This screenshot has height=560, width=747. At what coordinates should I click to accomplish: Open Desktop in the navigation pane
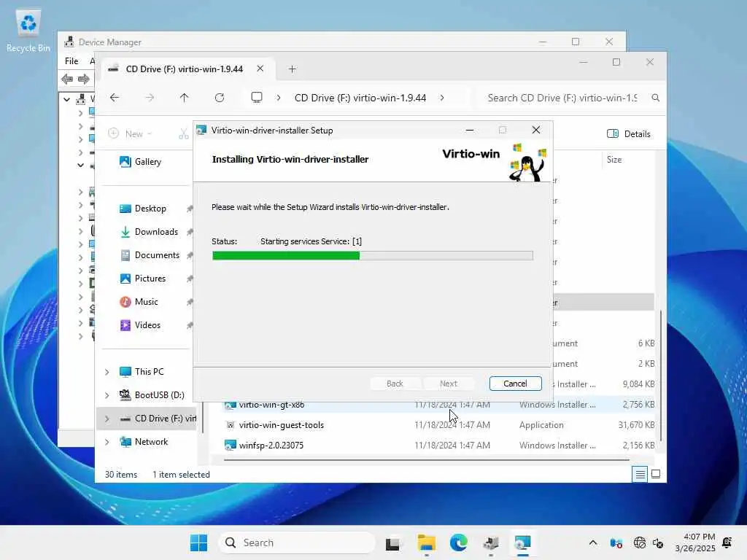[143, 209]
